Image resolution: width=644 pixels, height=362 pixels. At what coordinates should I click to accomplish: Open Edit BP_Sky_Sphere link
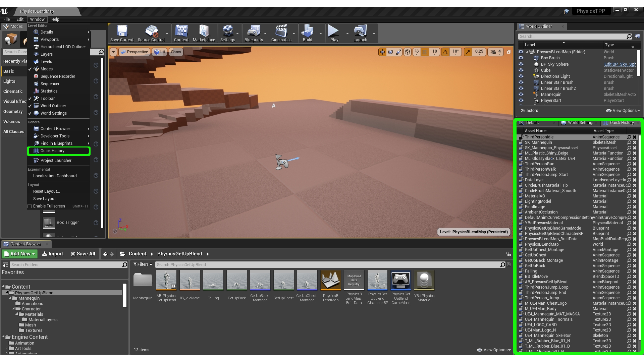[x=620, y=64]
